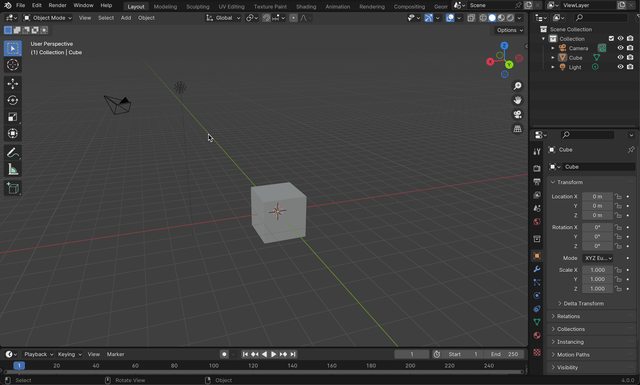Click the Light object in outliner

(x=575, y=67)
